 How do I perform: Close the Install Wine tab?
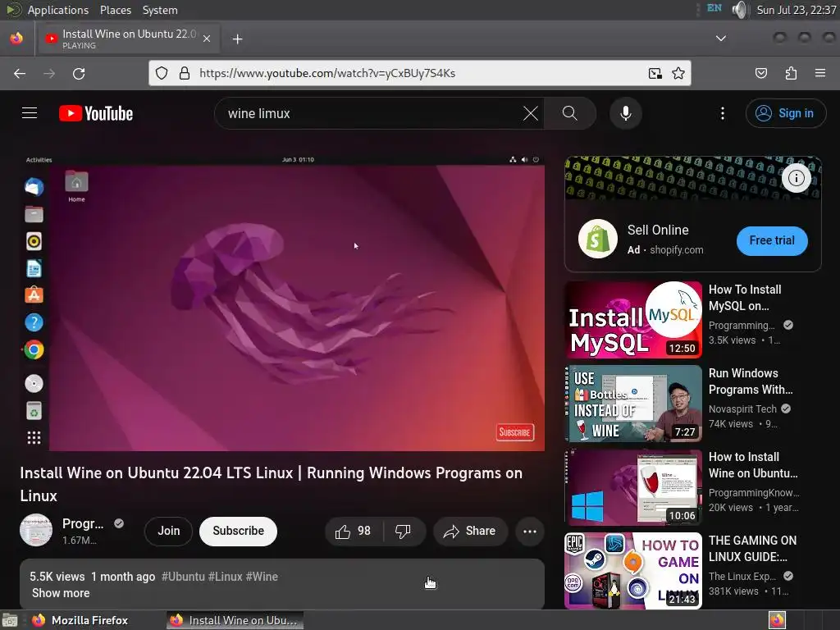click(x=207, y=39)
